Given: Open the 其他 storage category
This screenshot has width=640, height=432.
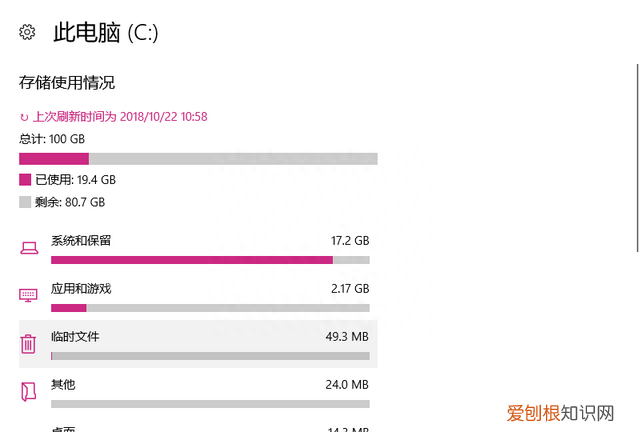Looking at the screenshot, I should pos(63,385).
